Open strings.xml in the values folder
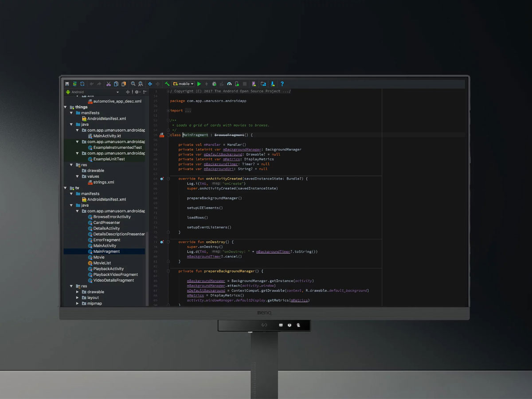The image size is (532, 399). (103, 182)
